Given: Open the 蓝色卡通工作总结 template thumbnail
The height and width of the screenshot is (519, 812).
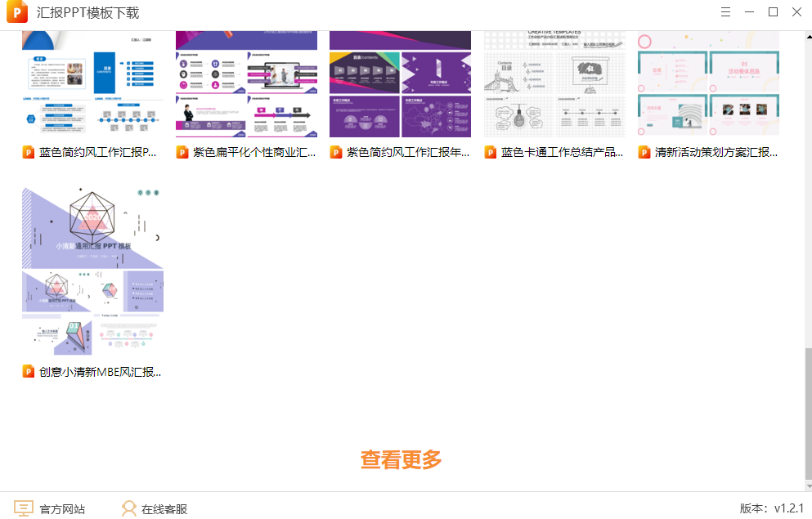Looking at the screenshot, I should click(x=554, y=82).
